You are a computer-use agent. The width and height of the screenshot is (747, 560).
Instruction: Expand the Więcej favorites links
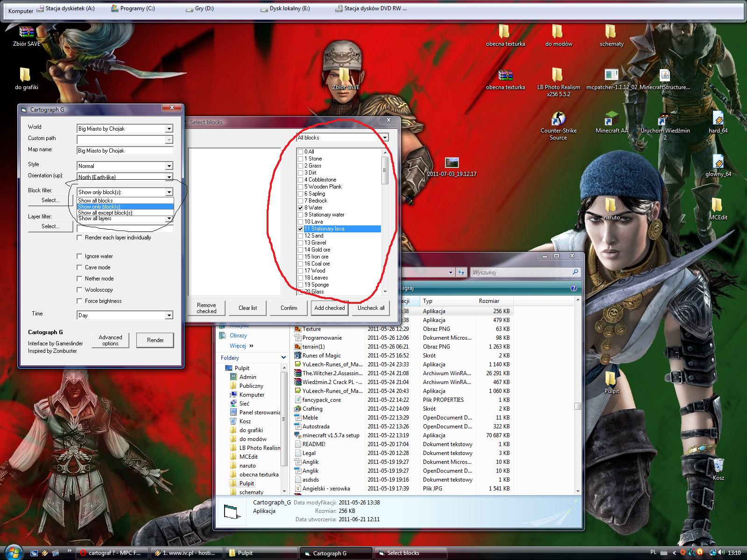pyautogui.click(x=241, y=346)
